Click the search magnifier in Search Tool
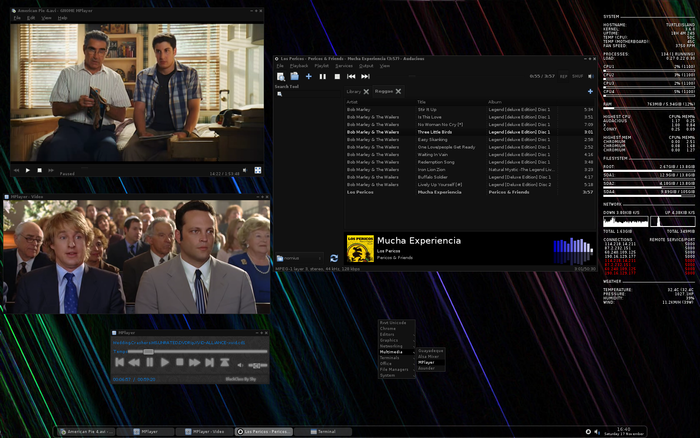Viewport: 700px width, 438px height. [x=281, y=94]
